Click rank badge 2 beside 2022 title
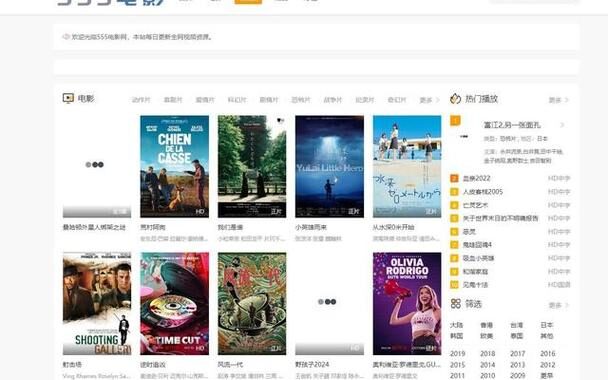 (x=454, y=178)
